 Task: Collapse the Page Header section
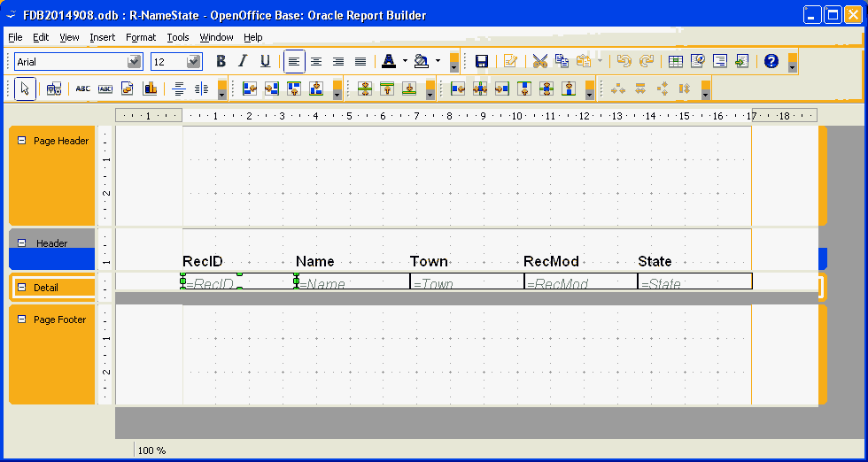click(22, 141)
